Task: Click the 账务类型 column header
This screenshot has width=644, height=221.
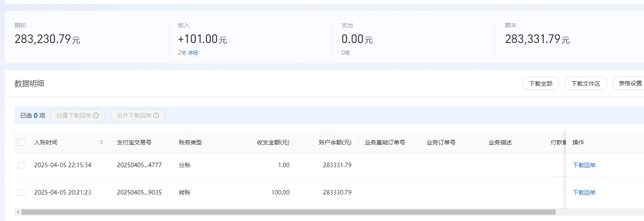Action: point(190,142)
